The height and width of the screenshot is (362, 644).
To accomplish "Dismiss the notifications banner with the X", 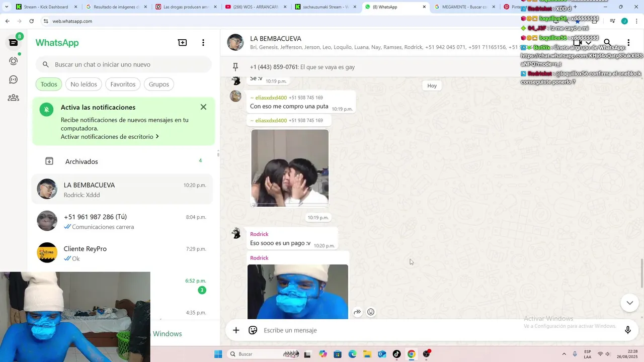I will (203, 107).
